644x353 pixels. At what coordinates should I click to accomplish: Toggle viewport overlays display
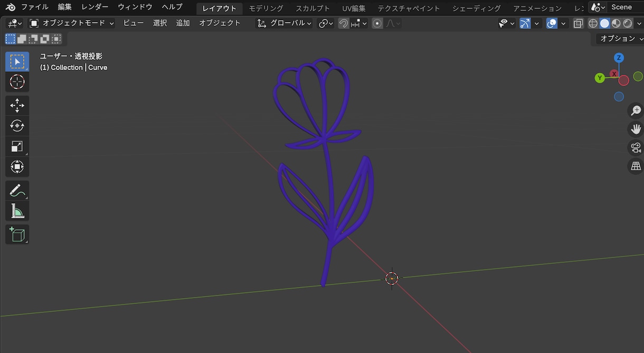coord(552,23)
